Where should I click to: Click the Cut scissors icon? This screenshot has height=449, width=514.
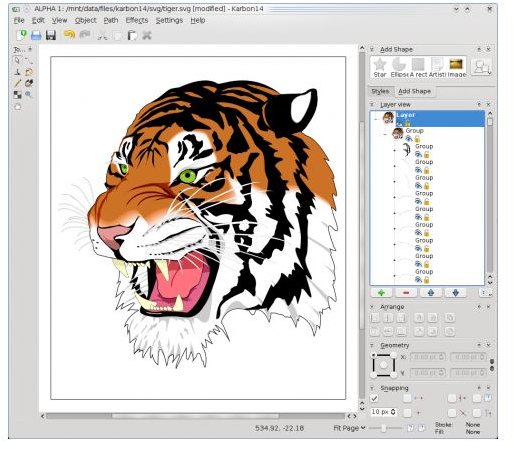103,35
